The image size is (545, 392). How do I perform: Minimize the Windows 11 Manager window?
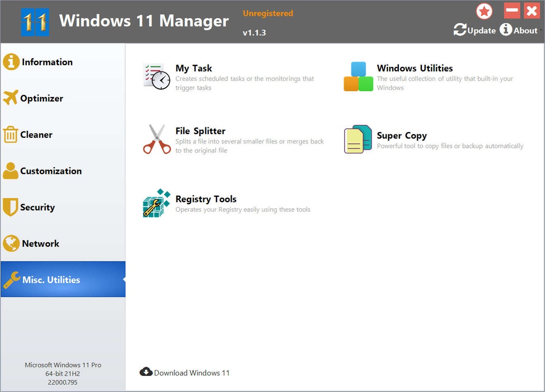pyautogui.click(x=512, y=10)
